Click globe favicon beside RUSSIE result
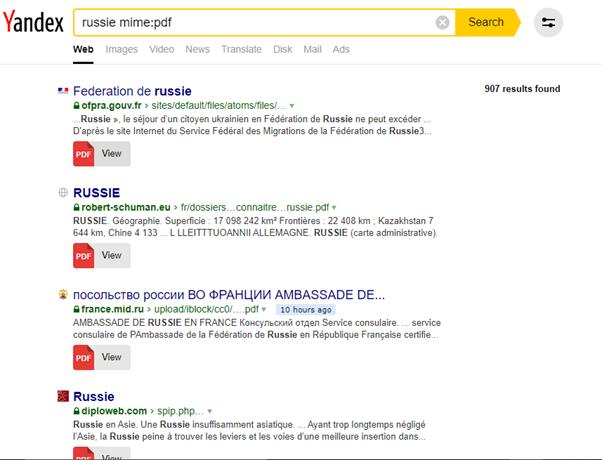 (63, 192)
